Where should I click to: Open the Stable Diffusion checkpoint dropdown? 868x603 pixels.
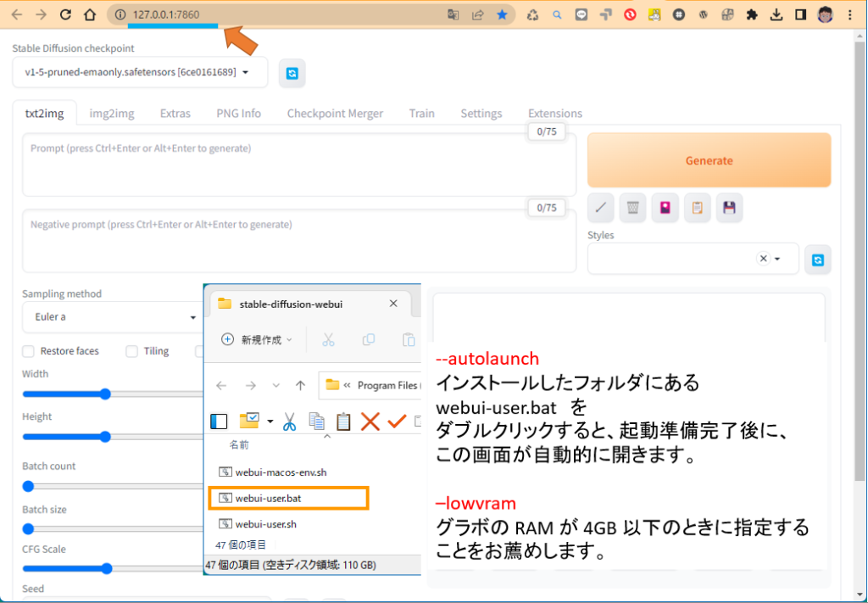pos(140,73)
